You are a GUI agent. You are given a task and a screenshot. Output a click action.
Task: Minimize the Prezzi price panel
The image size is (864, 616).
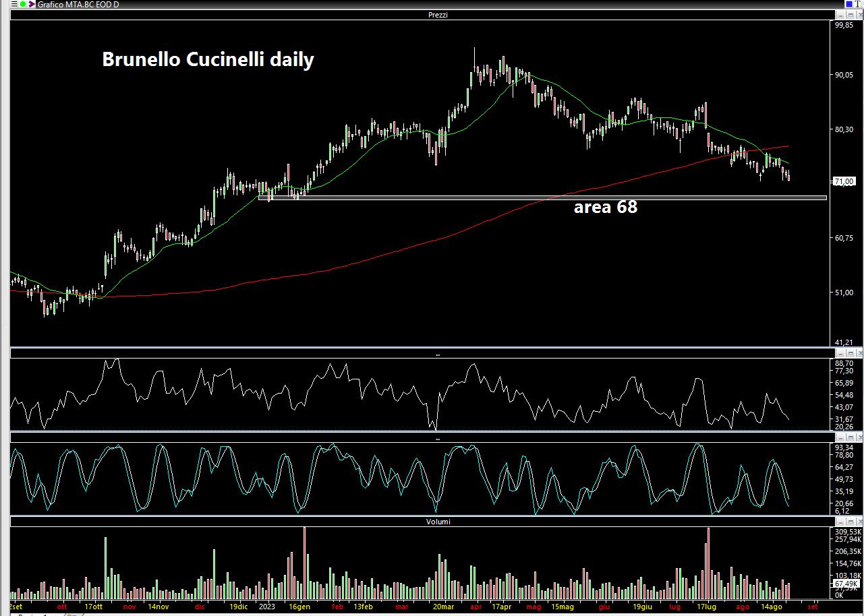[840, 16]
